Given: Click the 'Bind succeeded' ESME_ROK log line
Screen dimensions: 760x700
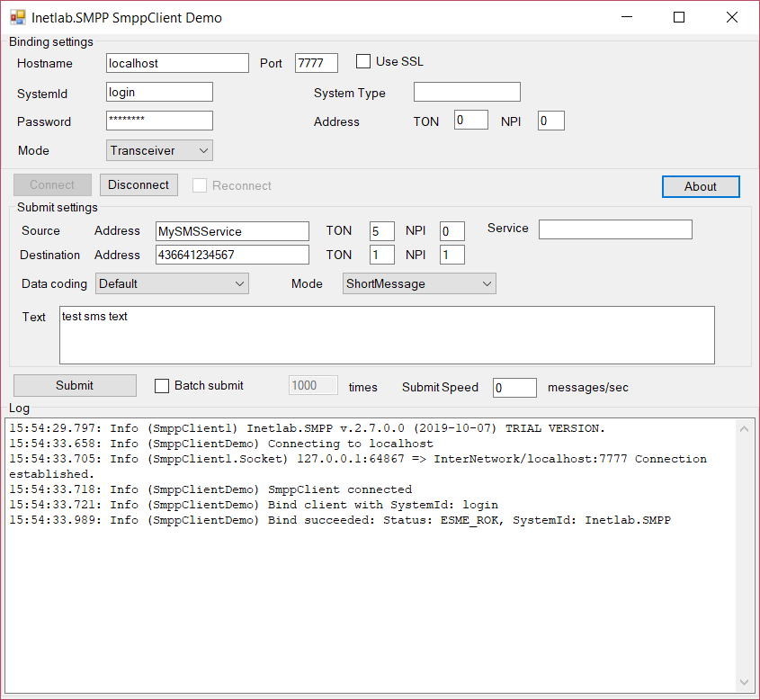Looking at the screenshot, I should [x=340, y=521].
